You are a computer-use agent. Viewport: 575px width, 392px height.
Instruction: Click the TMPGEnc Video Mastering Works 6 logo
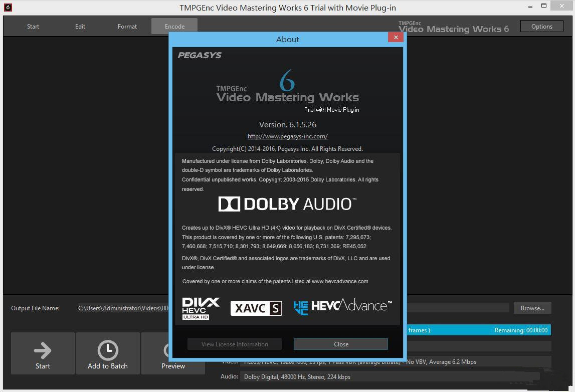[288, 86]
